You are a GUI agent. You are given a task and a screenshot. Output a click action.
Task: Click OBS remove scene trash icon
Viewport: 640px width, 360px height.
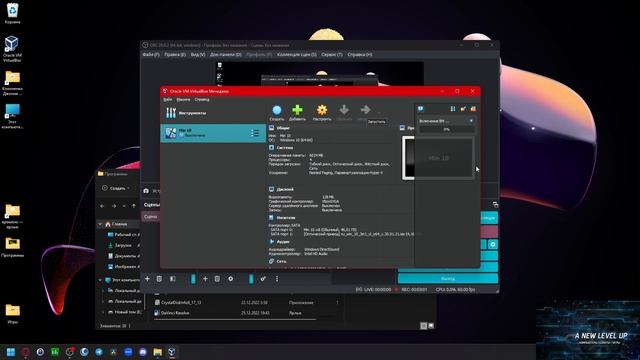pos(159,279)
